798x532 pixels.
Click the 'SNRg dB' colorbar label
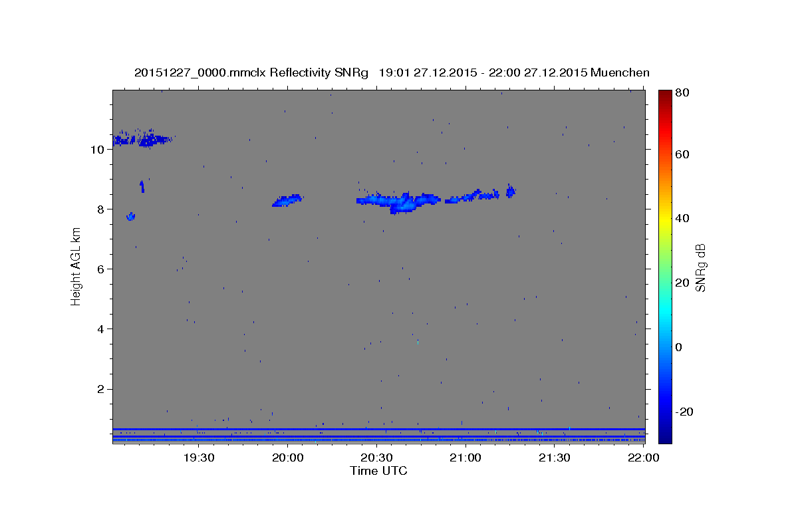pos(700,267)
